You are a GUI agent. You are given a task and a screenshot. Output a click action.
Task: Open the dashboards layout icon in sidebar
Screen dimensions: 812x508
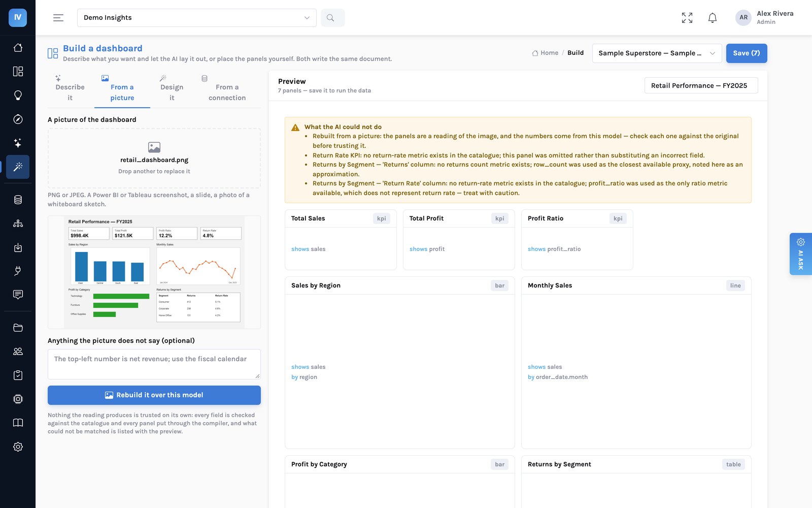point(18,72)
